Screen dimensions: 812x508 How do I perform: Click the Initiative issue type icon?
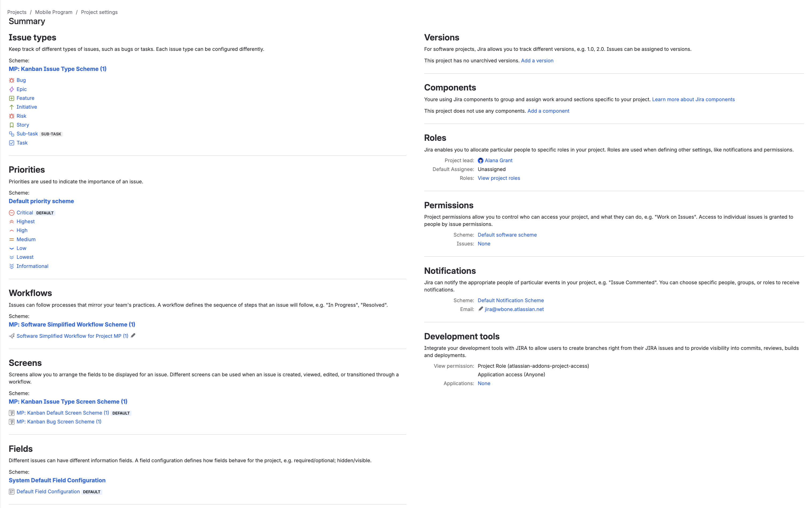tap(12, 107)
